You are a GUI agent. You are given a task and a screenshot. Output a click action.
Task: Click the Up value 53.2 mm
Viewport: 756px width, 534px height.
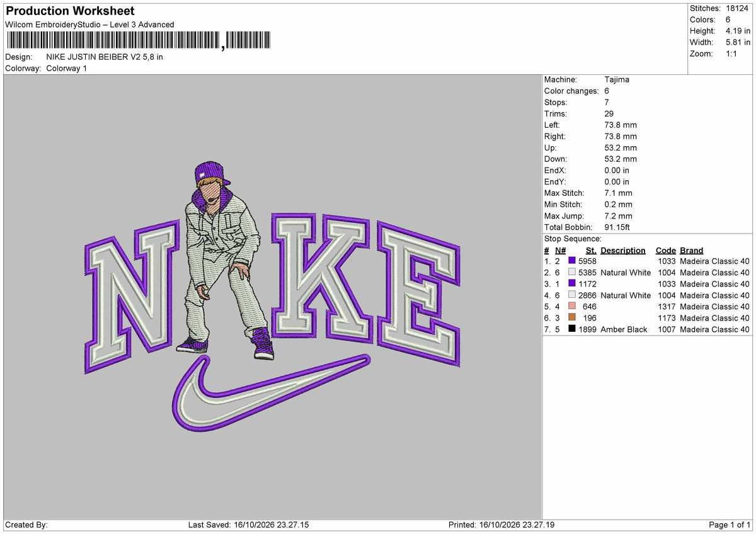tap(621, 147)
